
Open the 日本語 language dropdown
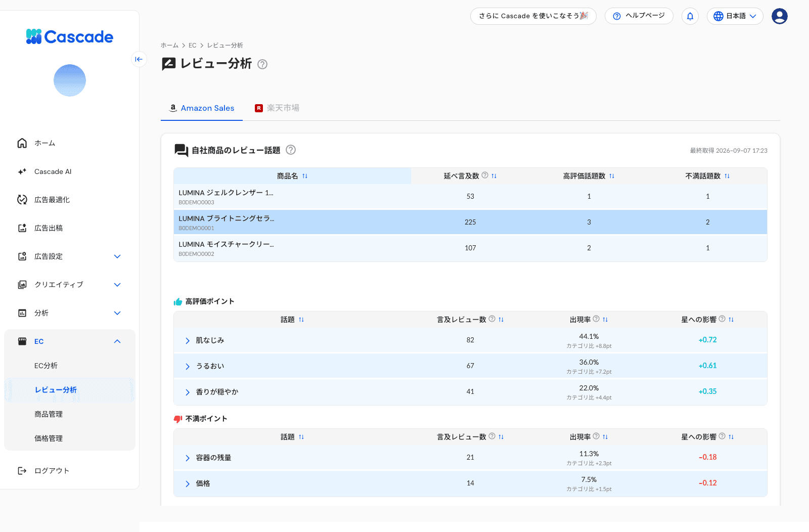click(735, 16)
